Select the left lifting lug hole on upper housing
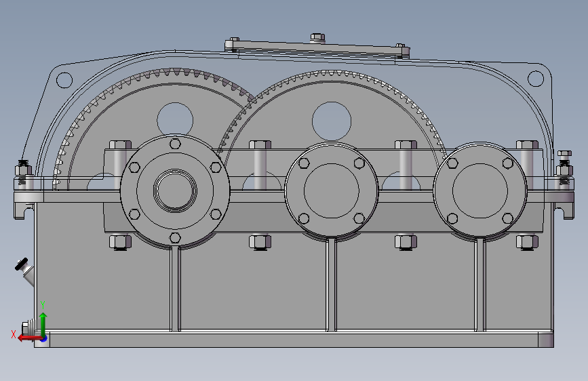This screenshot has height=381, width=588. point(64,80)
